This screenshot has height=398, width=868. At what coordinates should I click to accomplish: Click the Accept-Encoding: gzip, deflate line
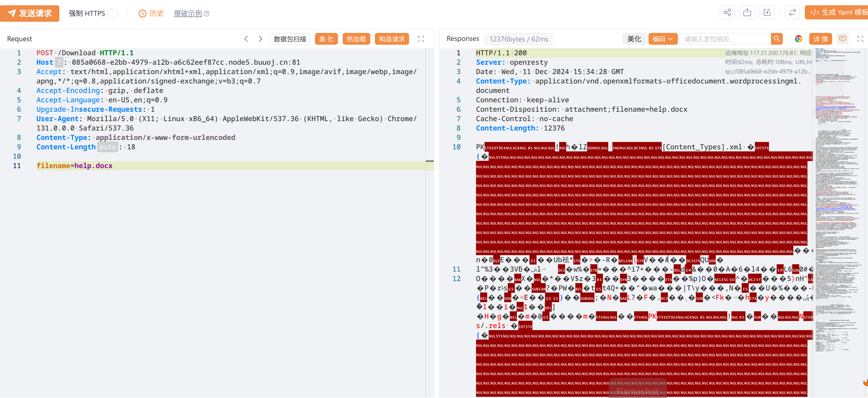(100, 90)
